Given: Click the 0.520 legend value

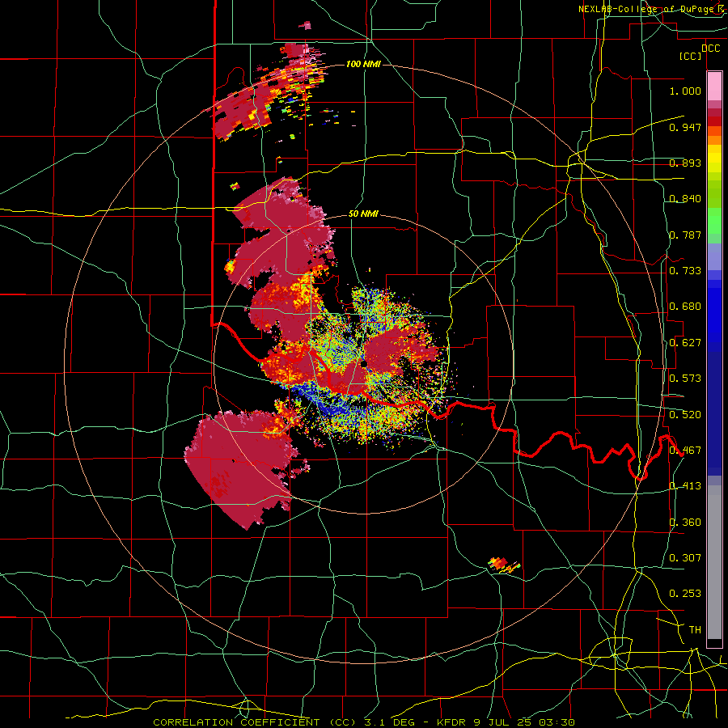Looking at the screenshot, I should (x=685, y=415).
